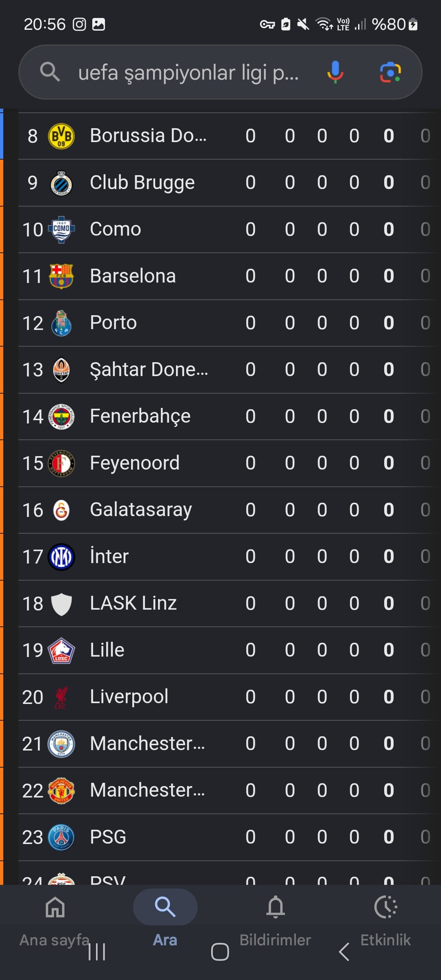Image resolution: width=441 pixels, height=980 pixels.
Task: Click the PSG club crest
Action: 61,837
